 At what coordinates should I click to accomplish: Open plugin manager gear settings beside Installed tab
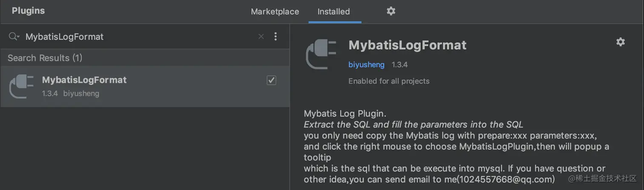pyautogui.click(x=391, y=11)
